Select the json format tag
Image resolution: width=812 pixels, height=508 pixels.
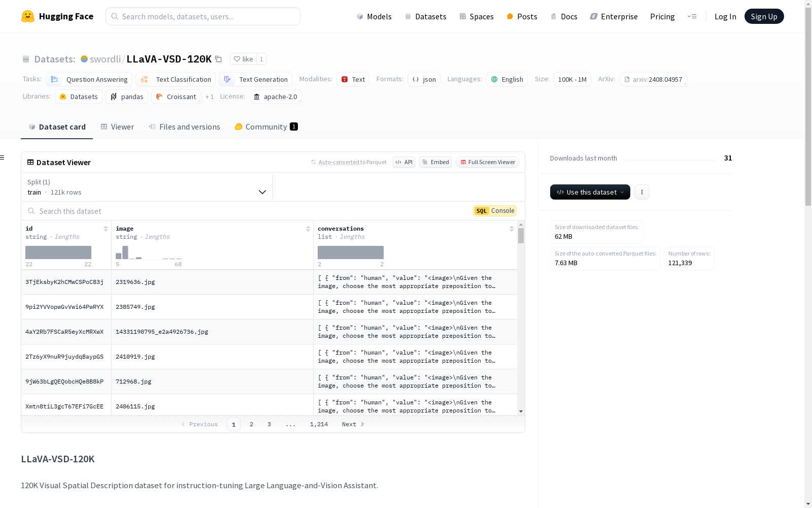click(424, 79)
